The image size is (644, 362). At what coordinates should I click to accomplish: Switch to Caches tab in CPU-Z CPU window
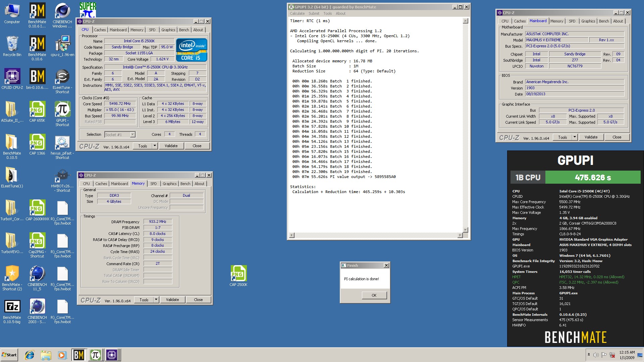tap(100, 30)
